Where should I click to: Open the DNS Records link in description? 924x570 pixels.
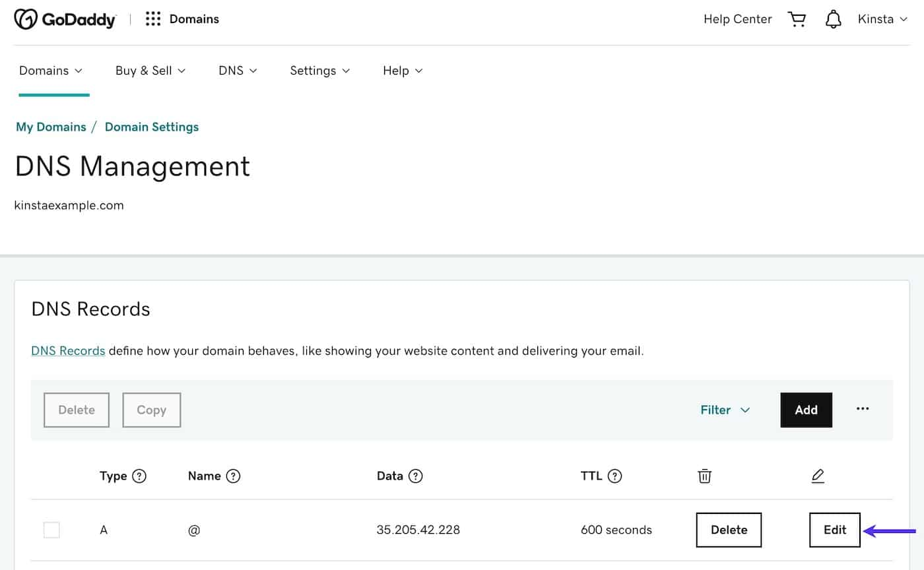pyautogui.click(x=67, y=350)
